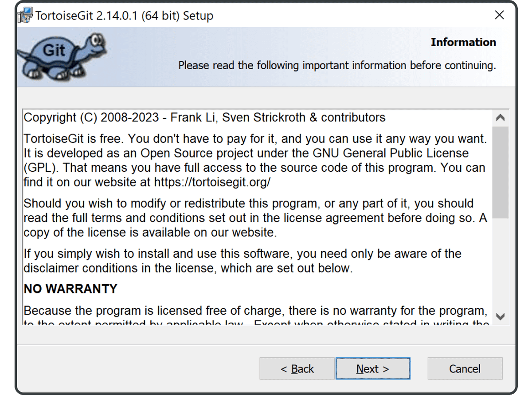This screenshot has width=532, height=395.
Task: Click the scroll down arrow in license text
Action: (x=501, y=316)
